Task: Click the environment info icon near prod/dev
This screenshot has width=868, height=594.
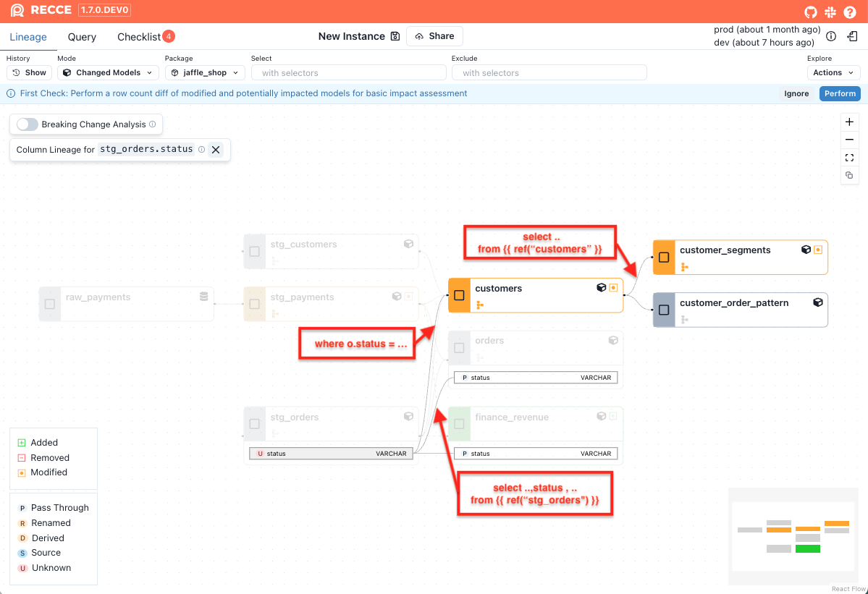Action: (x=831, y=36)
